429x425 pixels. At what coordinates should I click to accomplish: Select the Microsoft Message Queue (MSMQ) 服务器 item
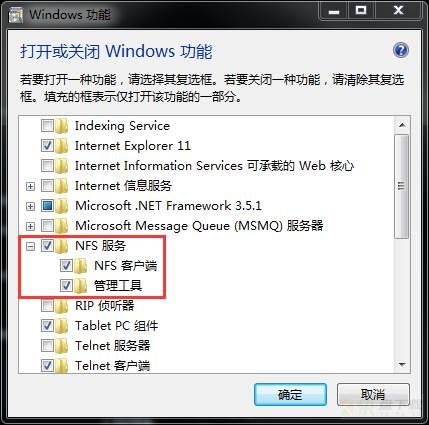(x=199, y=226)
